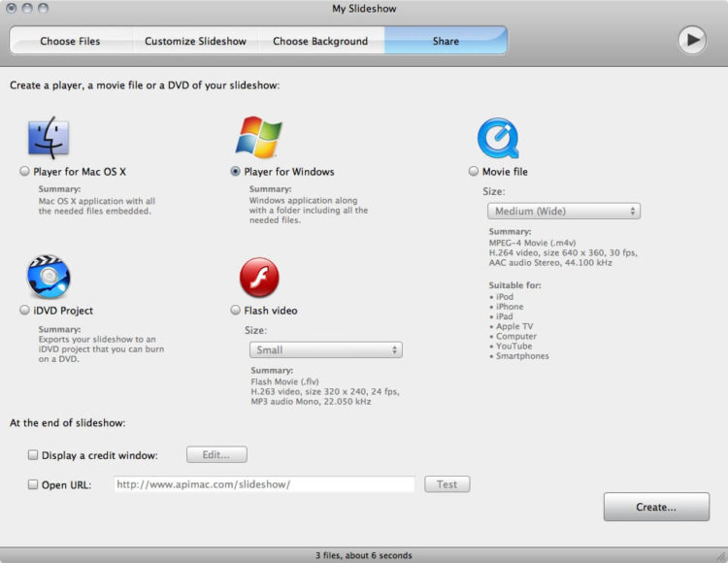Enable Display a credit window checkbox

[x=32, y=455]
